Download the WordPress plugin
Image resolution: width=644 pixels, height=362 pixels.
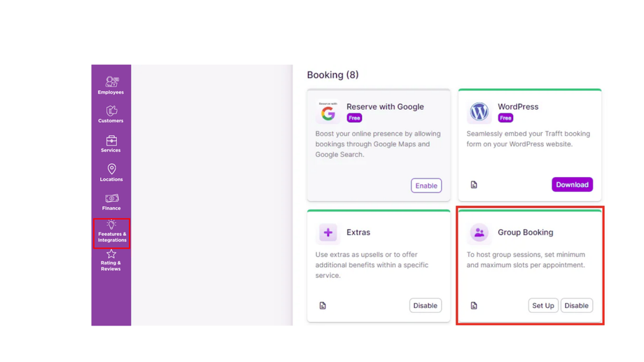click(572, 185)
